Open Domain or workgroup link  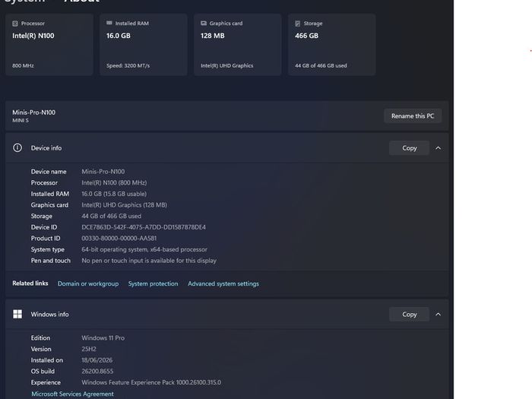tap(88, 283)
